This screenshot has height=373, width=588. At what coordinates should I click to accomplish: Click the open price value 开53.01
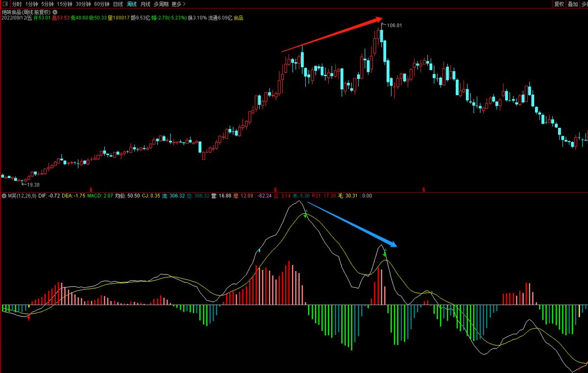43,18
